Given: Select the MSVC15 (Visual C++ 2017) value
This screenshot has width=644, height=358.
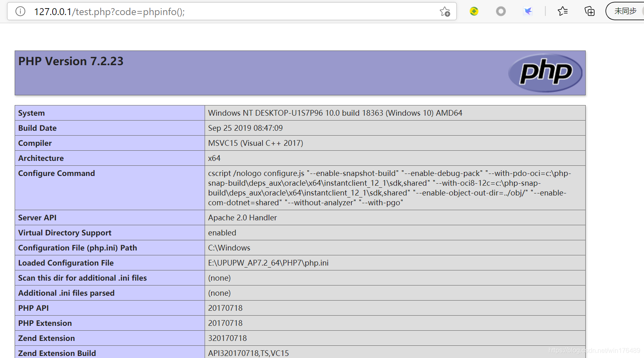Looking at the screenshot, I should coord(256,143).
